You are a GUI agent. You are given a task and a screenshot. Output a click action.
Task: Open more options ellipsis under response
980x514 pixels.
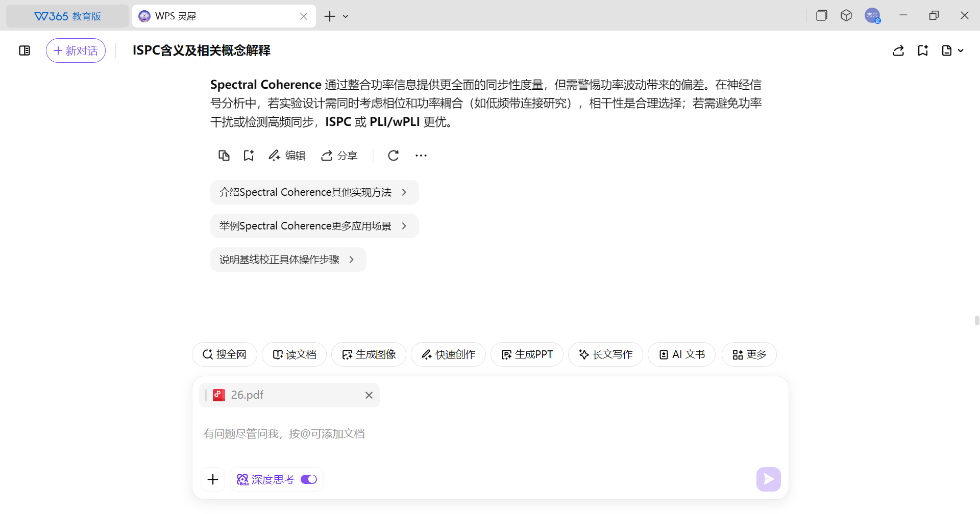pos(421,156)
